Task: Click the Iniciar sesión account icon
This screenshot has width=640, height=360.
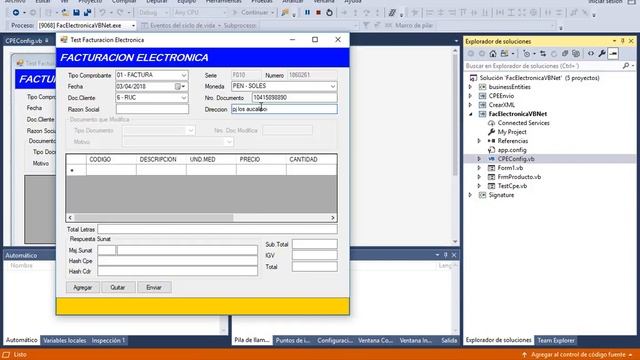Action: point(631,2)
